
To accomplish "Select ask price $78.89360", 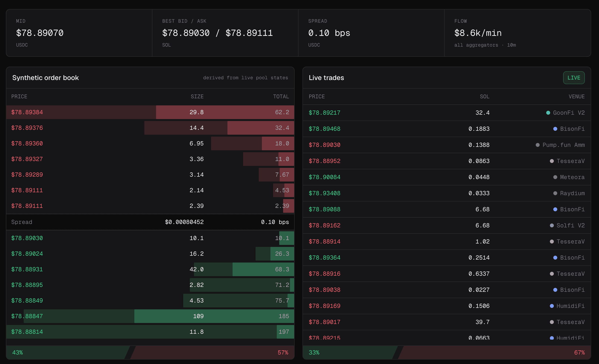I will [27, 143].
